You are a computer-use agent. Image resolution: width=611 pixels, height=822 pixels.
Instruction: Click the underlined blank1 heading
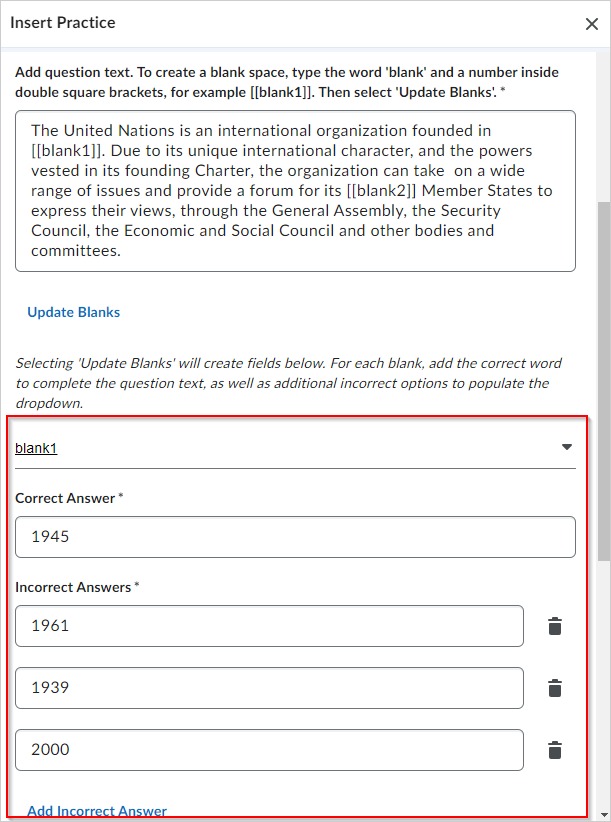(x=36, y=448)
